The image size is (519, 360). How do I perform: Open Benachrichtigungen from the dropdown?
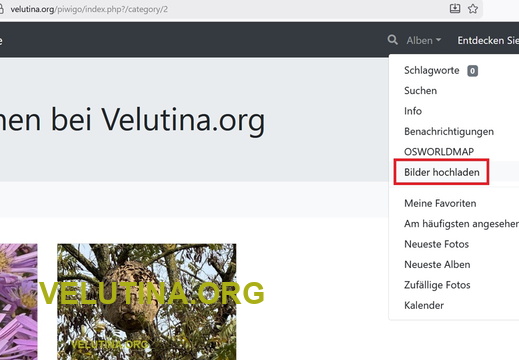pos(449,132)
